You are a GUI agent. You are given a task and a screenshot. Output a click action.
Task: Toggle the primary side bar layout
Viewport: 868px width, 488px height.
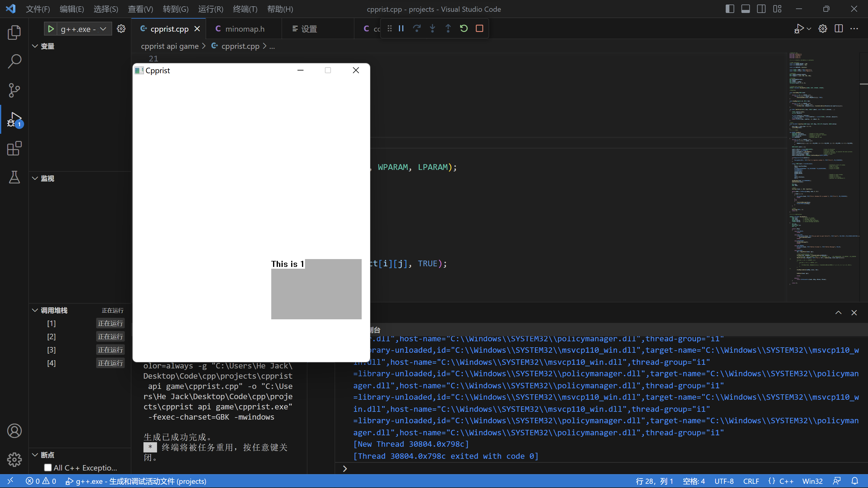click(x=730, y=9)
